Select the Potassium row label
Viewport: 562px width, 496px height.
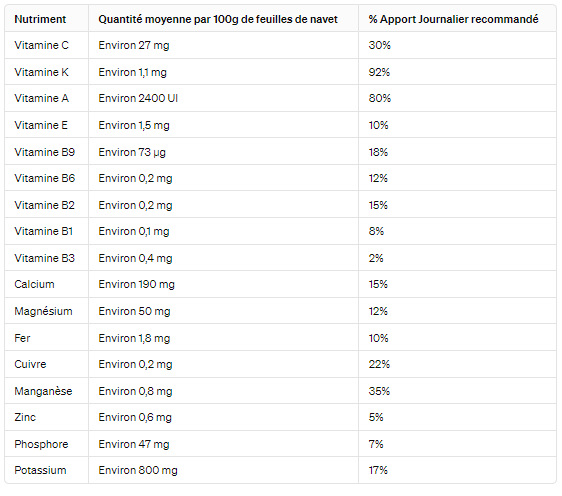click(40, 470)
